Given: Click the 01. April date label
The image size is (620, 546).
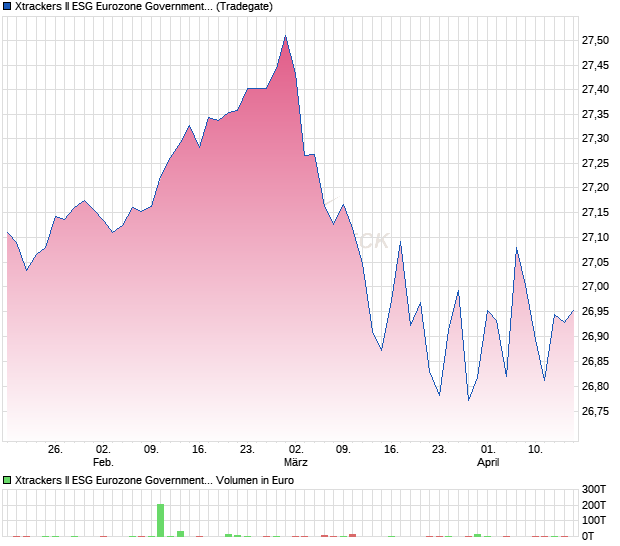Looking at the screenshot, I should (488, 455).
